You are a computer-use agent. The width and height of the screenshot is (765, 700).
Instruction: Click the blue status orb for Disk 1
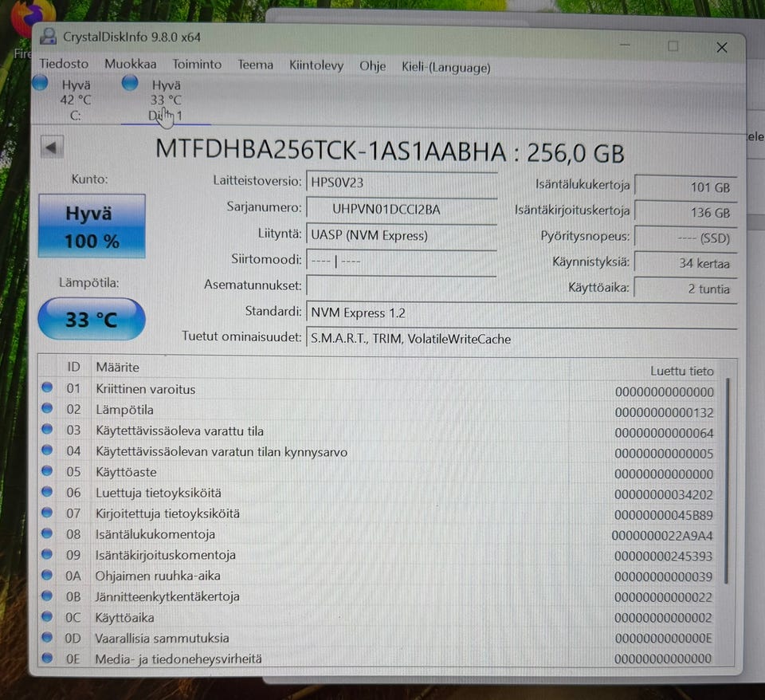130,82
